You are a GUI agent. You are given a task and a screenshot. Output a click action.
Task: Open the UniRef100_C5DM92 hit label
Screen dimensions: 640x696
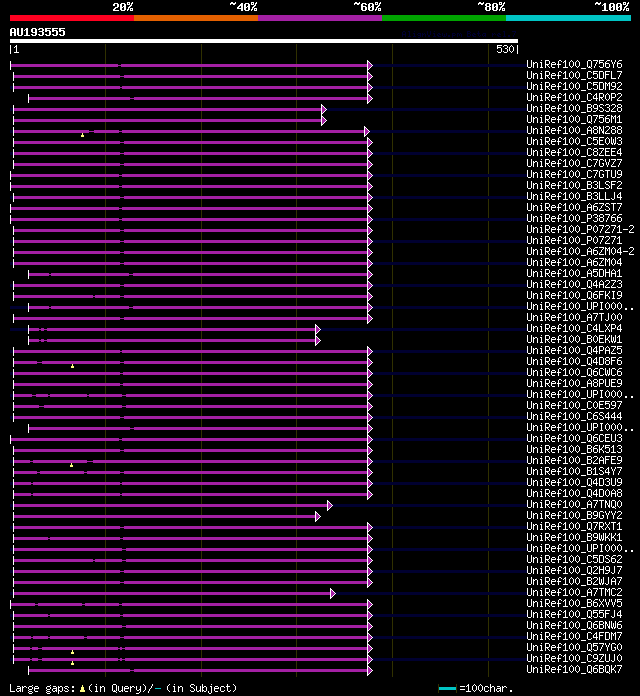tap(574, 86)
